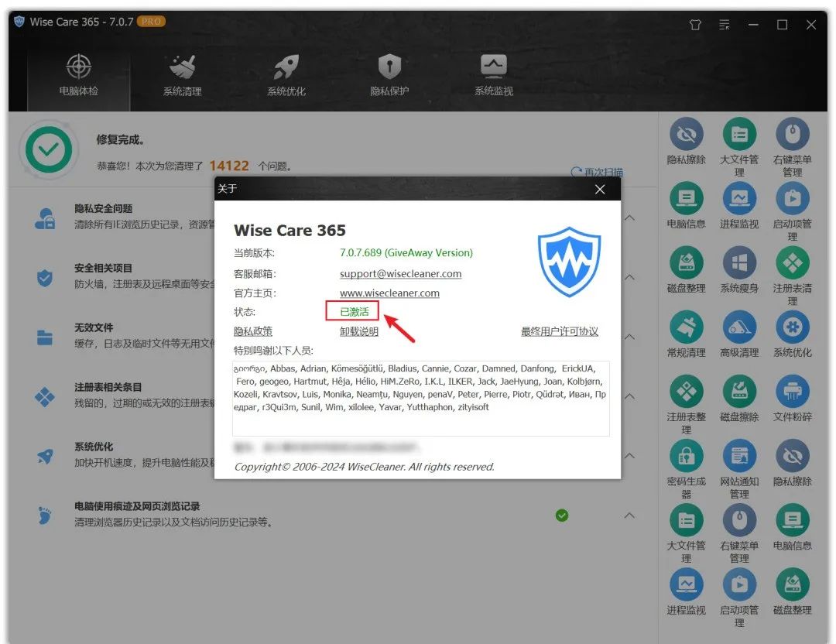
Task: Launch top-row 隐私擦除 tool
Action: click(686, 142)
